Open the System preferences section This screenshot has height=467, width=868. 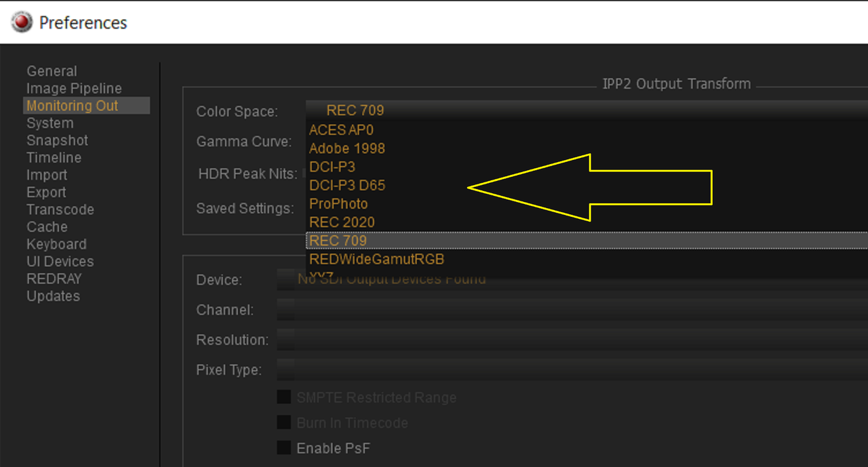click(x=50, y=123)
